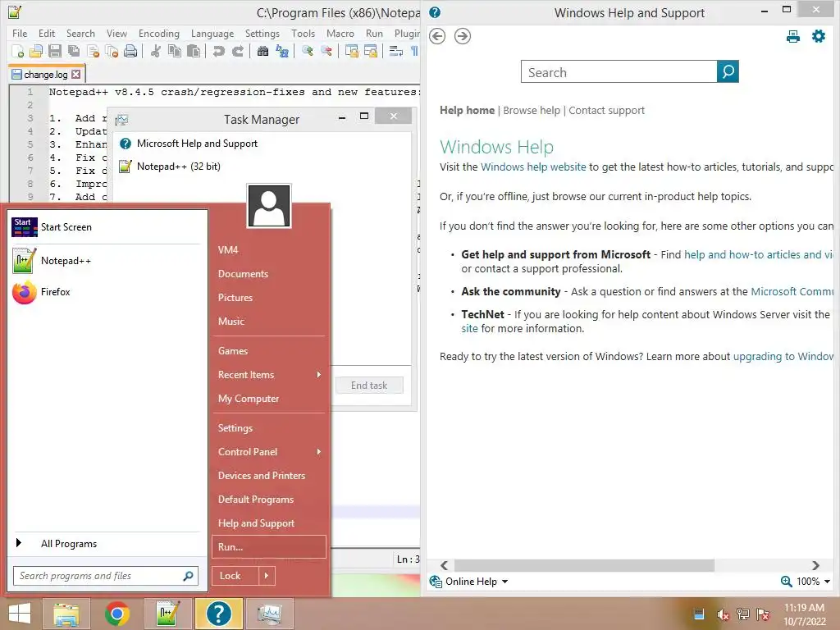Image resolution: width=840 pixels, height=630 pixels.
Task: Click New file icon in Notepad++ toolbar
Action: click(x=18, y=52)
